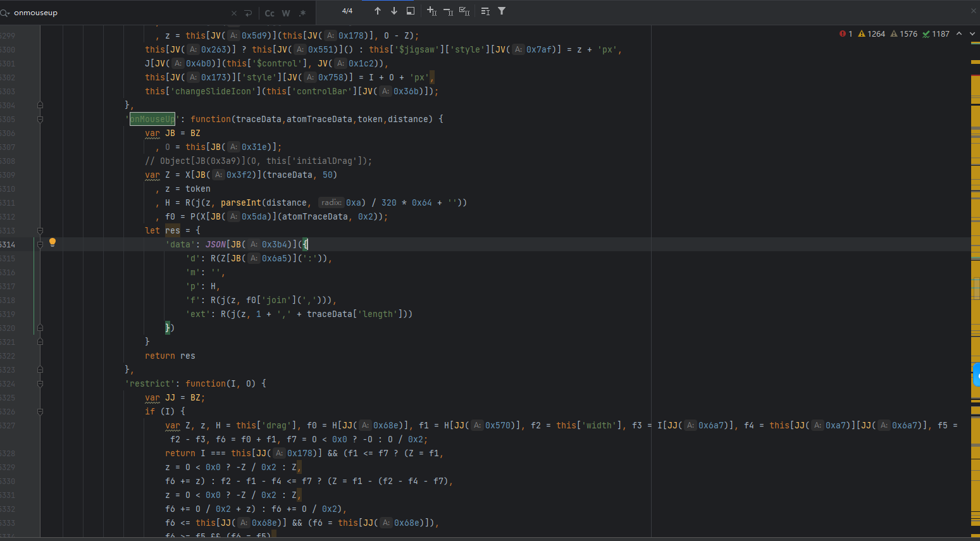Open search history dropdown magnifier
Viewport: 980px width, 541px height.
(5, 13)
